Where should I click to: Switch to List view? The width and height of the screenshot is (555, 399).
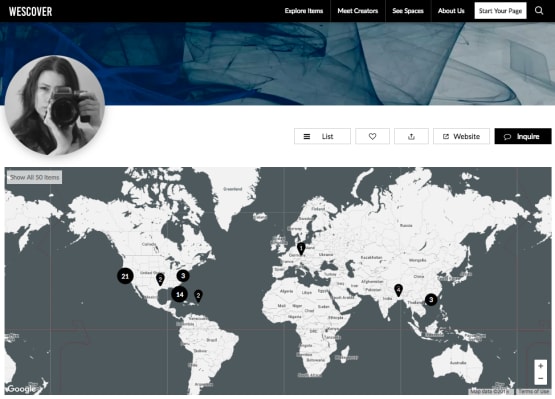[x=322, y=136]
